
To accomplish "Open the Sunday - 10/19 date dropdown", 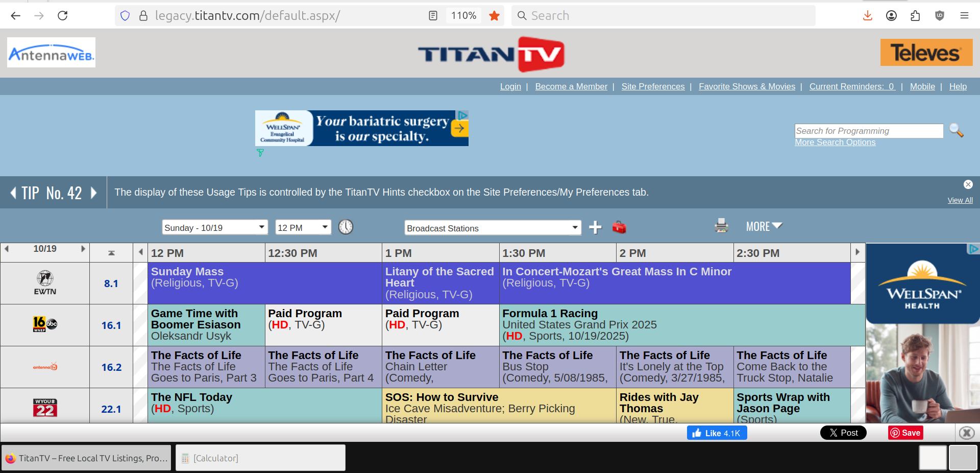I will coord(215,227).
